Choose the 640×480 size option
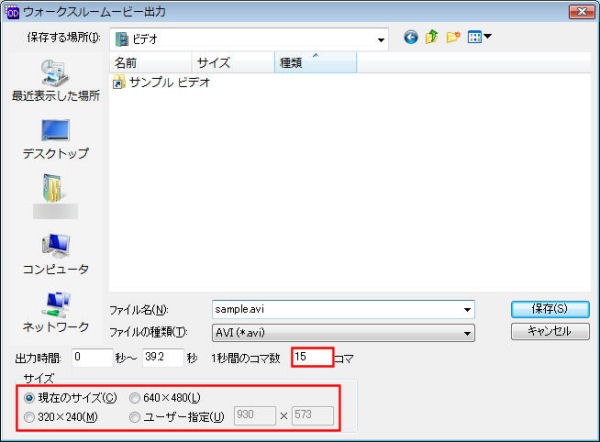 tap(135, 398)
